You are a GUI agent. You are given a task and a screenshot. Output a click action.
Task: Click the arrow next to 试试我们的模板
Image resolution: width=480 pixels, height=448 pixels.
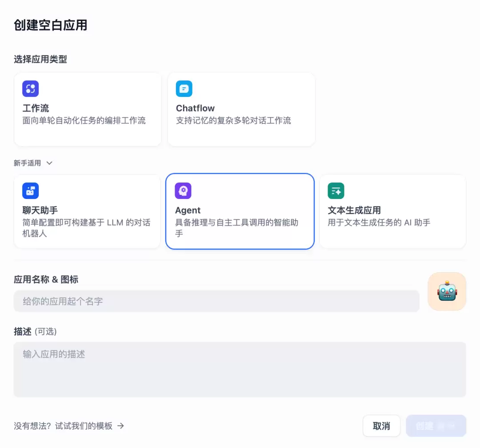click(120, 426)
